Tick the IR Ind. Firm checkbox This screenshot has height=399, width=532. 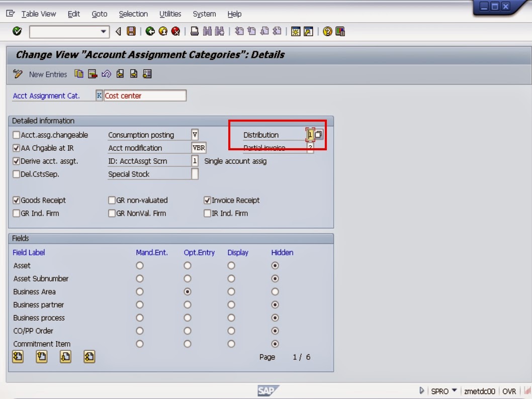point(207,213)
